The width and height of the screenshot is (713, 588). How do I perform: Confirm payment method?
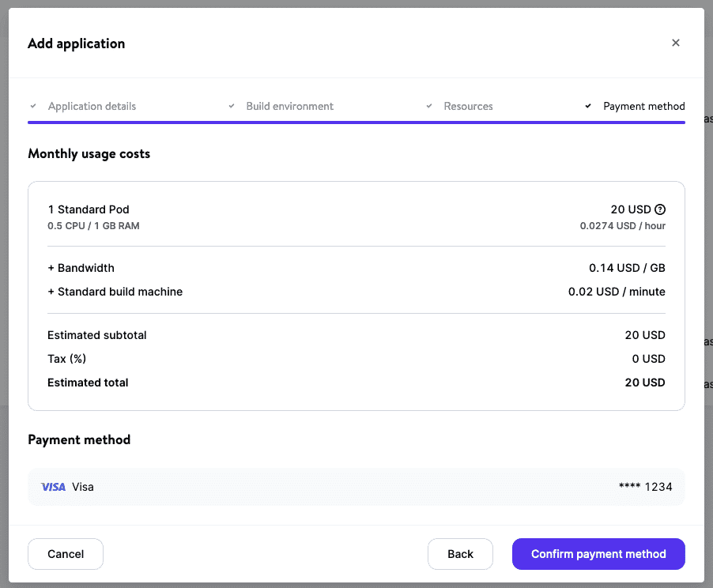pyautogui.click(x=598, y=554)
